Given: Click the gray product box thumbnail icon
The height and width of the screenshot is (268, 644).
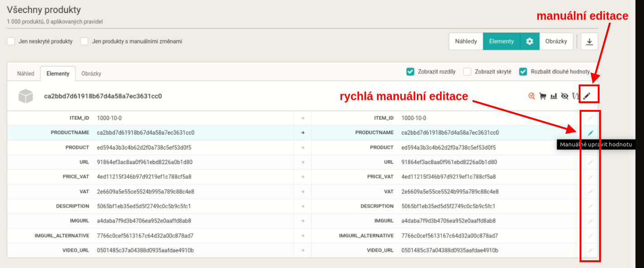Looking at the screenshot, I should (26, 96).
